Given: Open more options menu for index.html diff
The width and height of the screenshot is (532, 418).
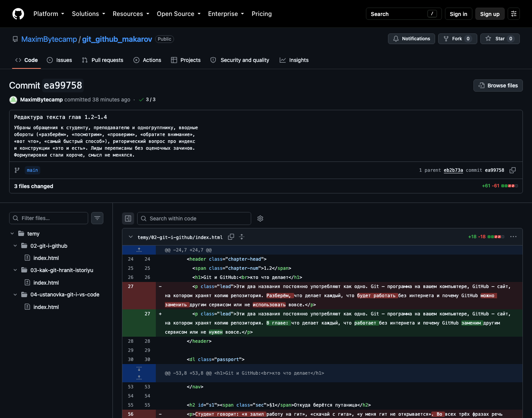Looking at the screenshot, I should click(513, 237).
